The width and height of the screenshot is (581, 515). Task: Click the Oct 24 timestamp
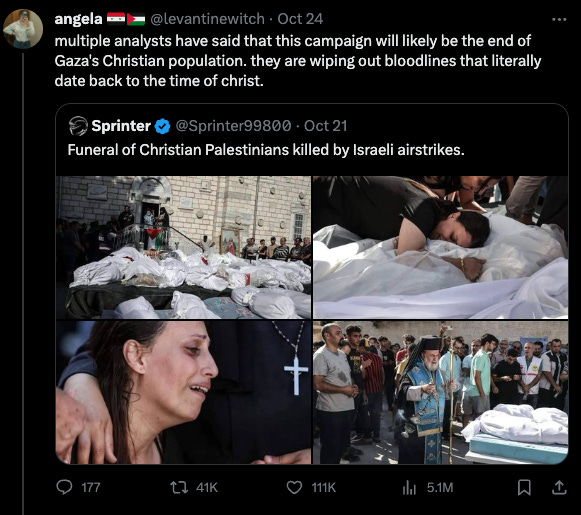[x=300, y=19]
